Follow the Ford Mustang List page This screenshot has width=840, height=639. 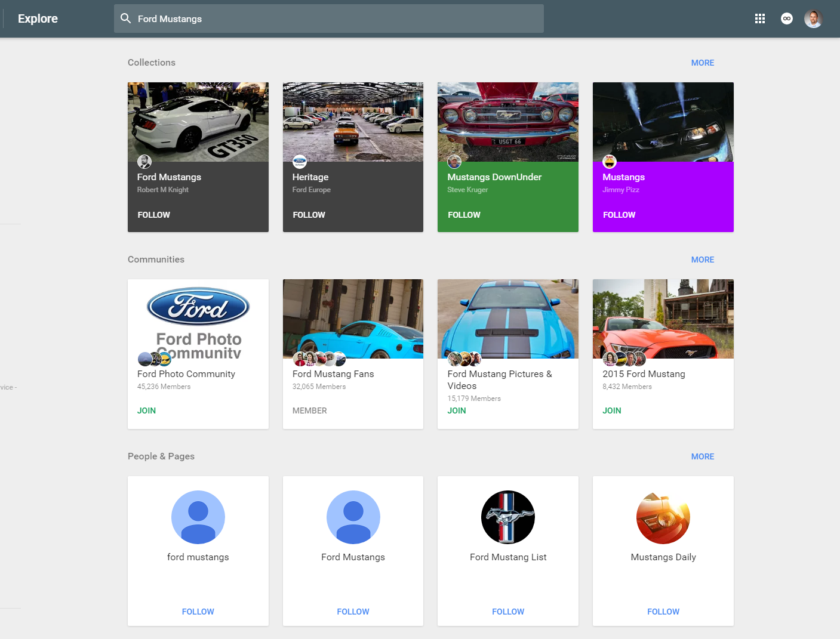(507, 612)
